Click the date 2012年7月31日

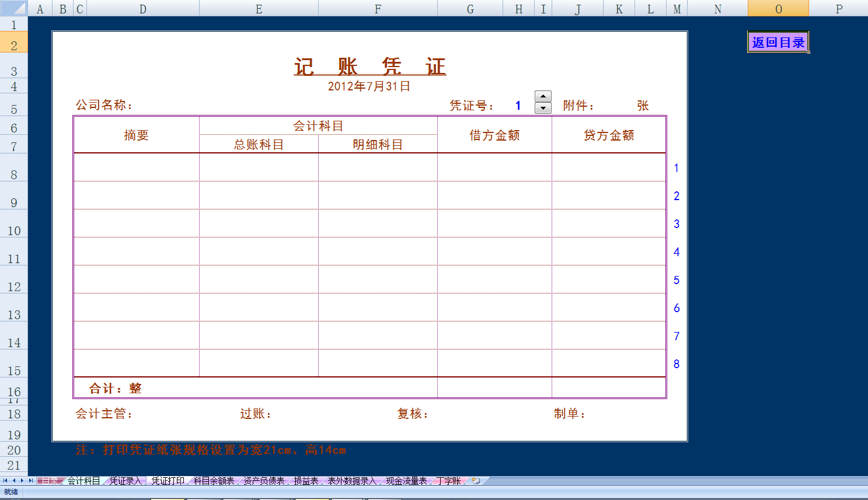(x=369, y=86)
